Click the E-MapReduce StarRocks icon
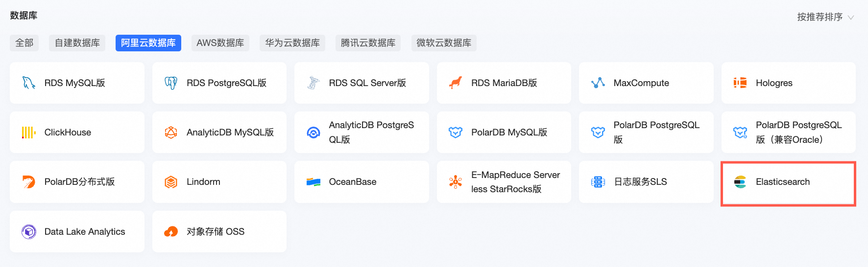Screen dimensions: 868x267 (x=456, y=182)
